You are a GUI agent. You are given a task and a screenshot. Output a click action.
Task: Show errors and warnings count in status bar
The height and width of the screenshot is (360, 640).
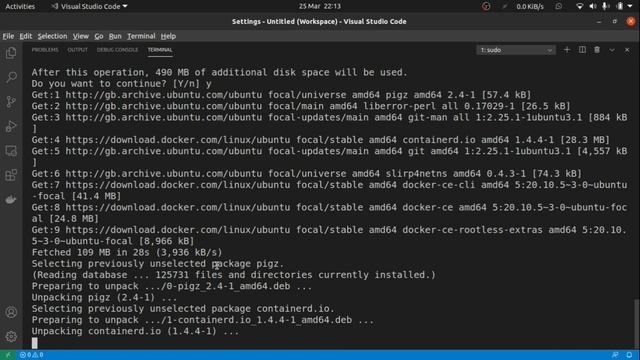tap(31, 355)
